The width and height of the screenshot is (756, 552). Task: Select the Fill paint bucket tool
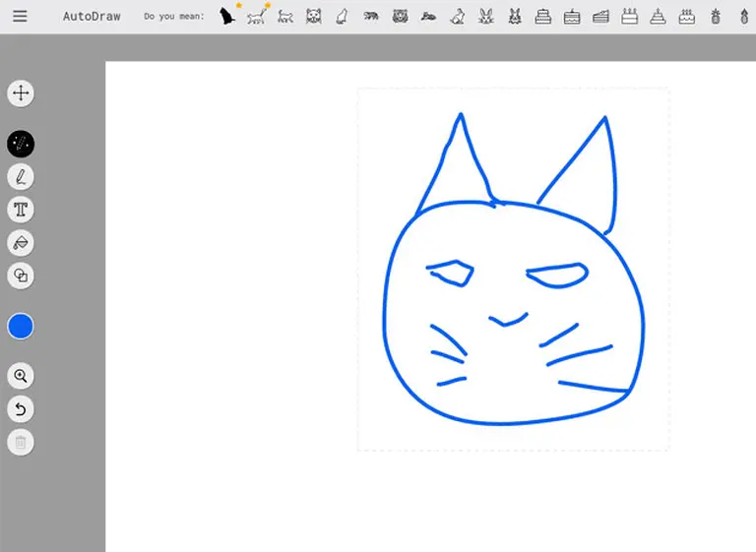[x=21, y=242]
